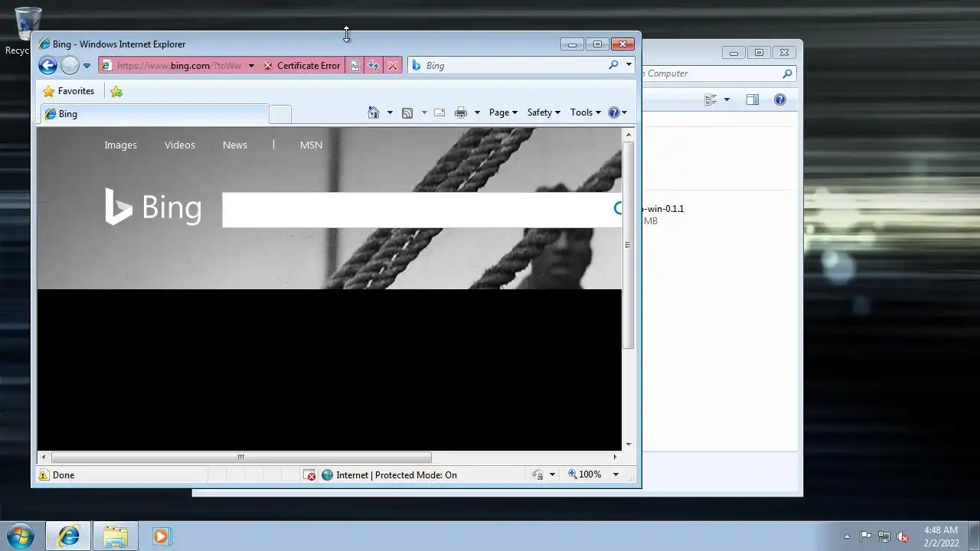Add page to Favorites bar icon
This screenshot has width=980, height=551.
tap(116, 91)
